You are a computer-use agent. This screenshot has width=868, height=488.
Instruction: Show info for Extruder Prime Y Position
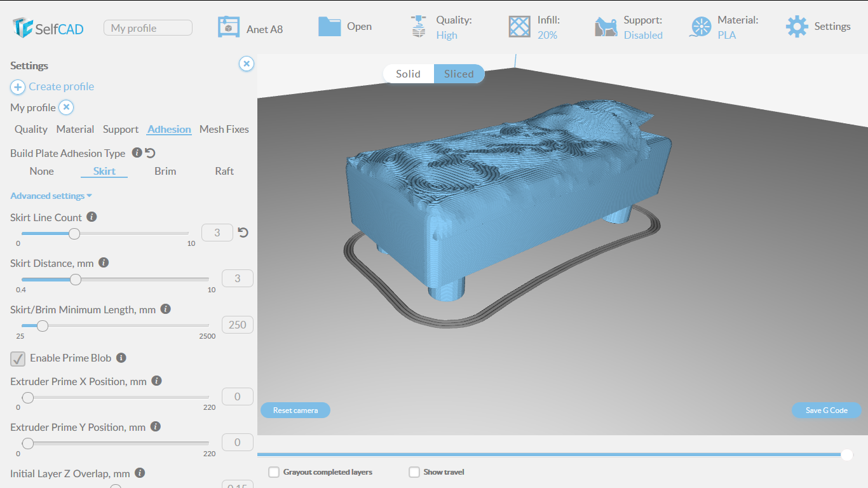point(155,426)
